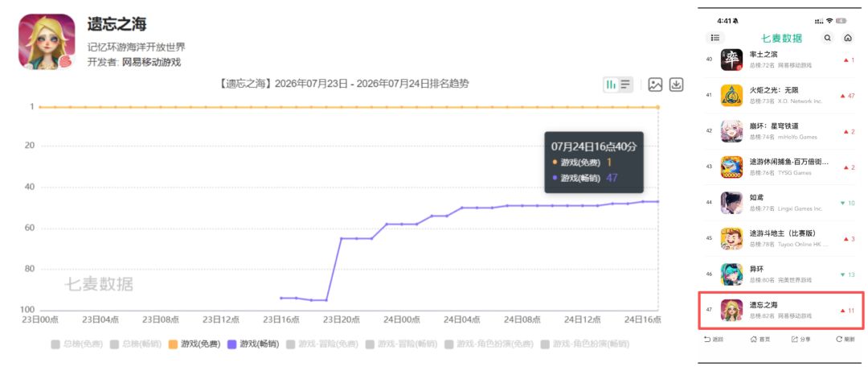The width and height of the screenshot is (868, 371).
Task: Select 异环 row title
Action: point(755,269)
